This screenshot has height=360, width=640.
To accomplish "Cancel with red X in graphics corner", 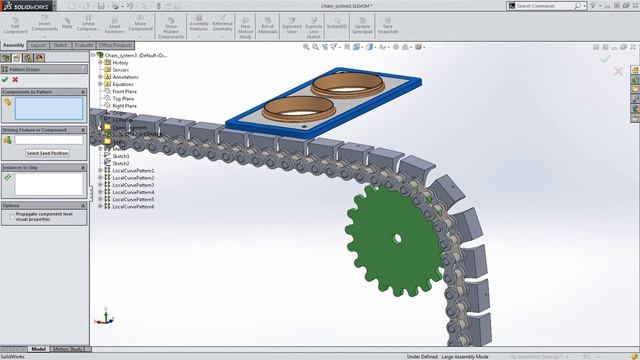I will click(618, 71).
